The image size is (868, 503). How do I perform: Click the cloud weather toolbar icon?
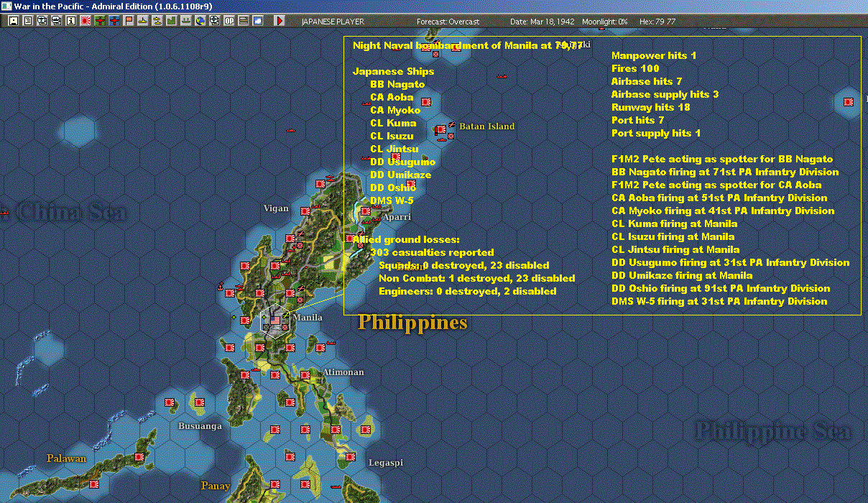coord(257,21)
